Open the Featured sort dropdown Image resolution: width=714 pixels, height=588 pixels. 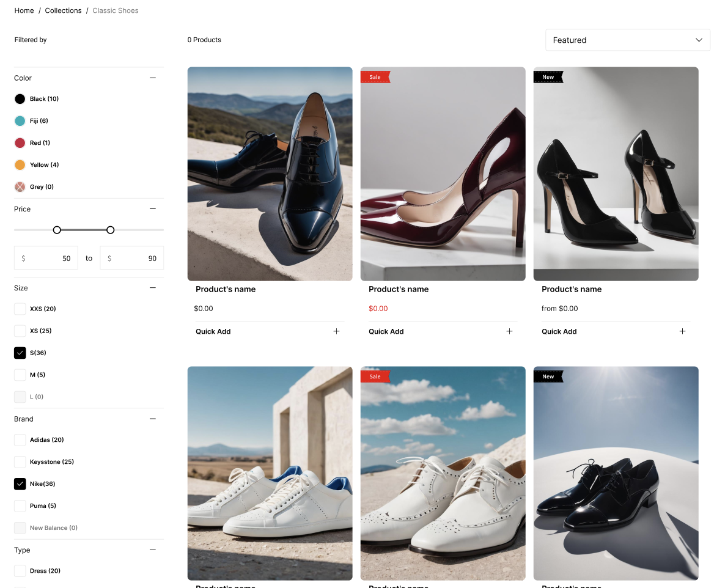coord(627,40)
